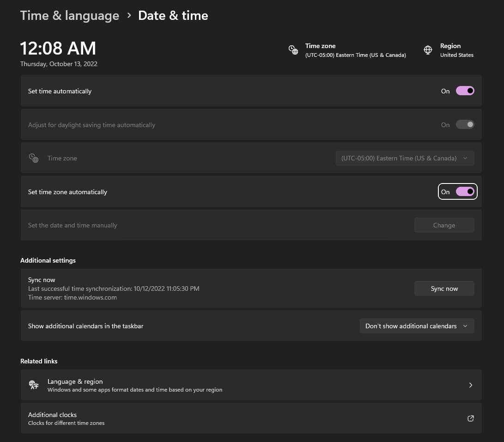Expand Don't show additional calendars dropdown
This screenshot has width=504, height=442.
click(x=417, y=326)
